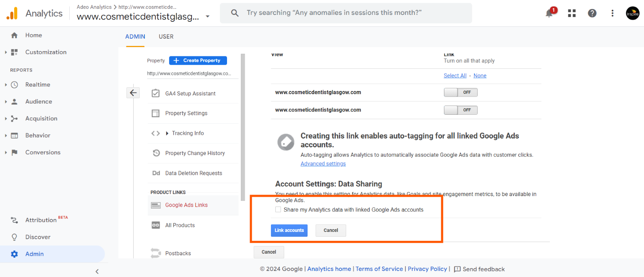Open the property selector dropdown arrow
This screenshot has width=644, height=277.
pos(208,17)
